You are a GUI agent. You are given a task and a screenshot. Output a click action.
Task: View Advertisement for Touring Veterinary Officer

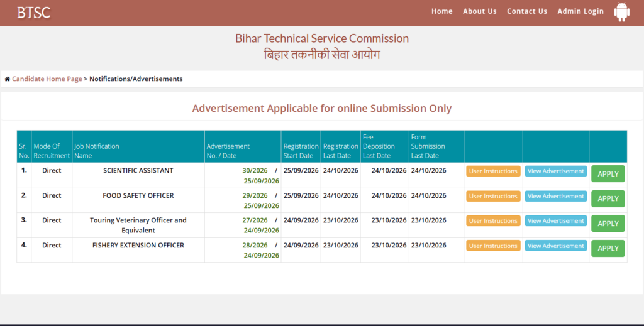[x=556, y=220]
